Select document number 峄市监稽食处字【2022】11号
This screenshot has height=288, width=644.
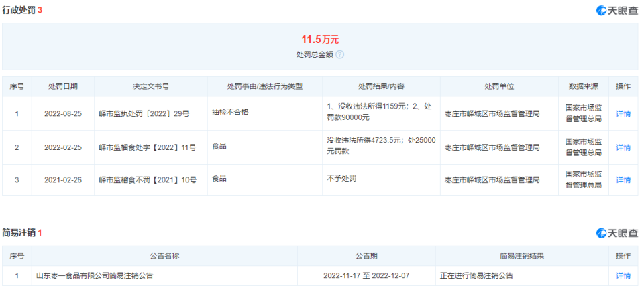click(x=148, y=147)
